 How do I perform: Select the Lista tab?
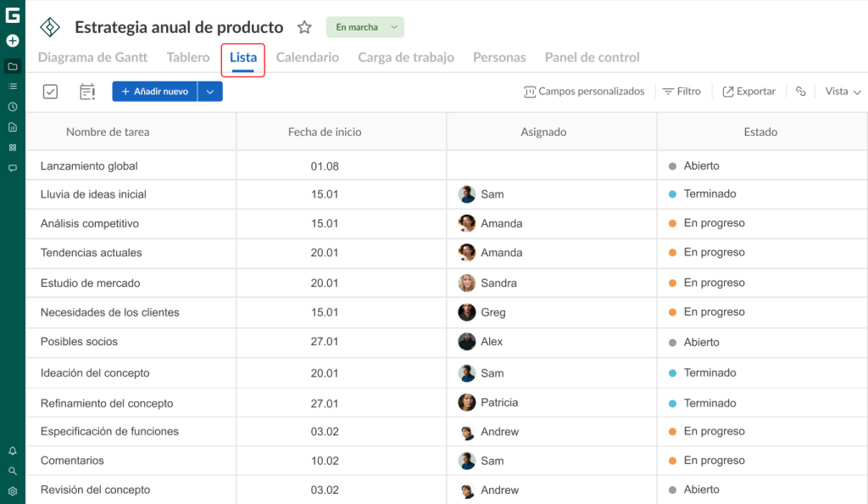coord(243,58)
